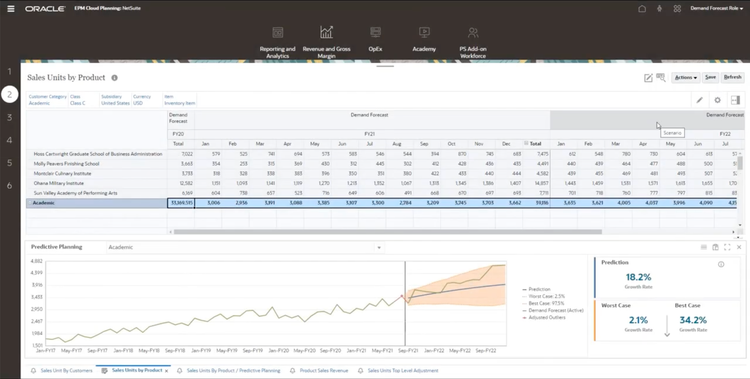The image size is (750, 379).
Task: Open the Demand Forecast Role user menu
Action: point(717,9)
